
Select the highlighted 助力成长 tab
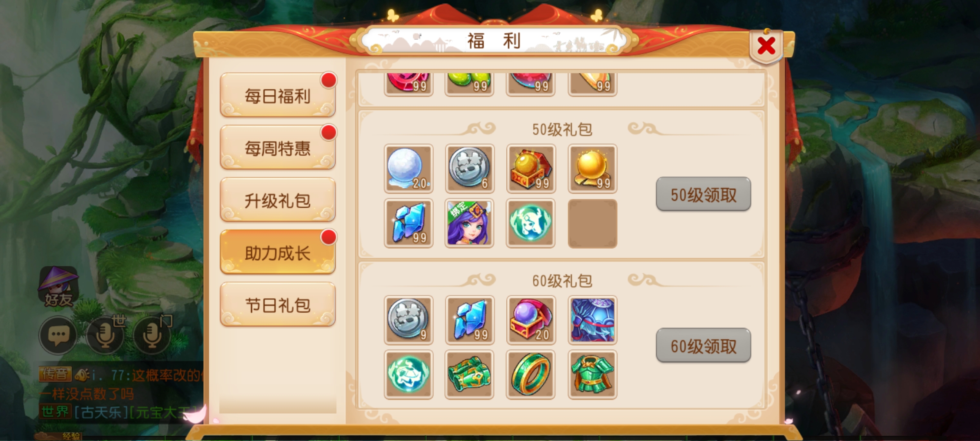point(278,252)
